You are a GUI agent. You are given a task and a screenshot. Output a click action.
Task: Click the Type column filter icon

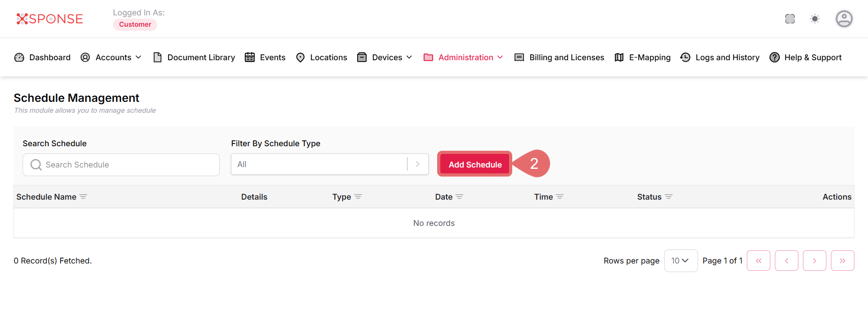click(358, 197)
